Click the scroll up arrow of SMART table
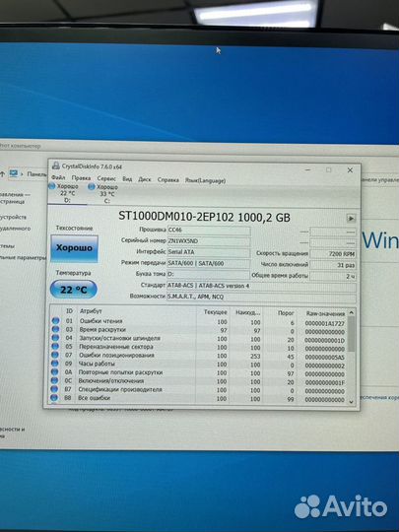 (x=352, y=312)
